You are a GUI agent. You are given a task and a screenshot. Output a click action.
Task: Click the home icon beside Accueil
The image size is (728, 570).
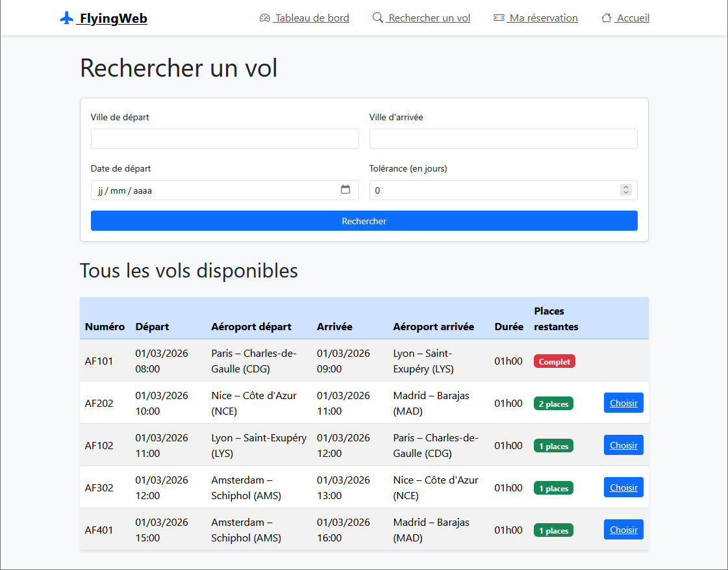(x=607, y=18)
